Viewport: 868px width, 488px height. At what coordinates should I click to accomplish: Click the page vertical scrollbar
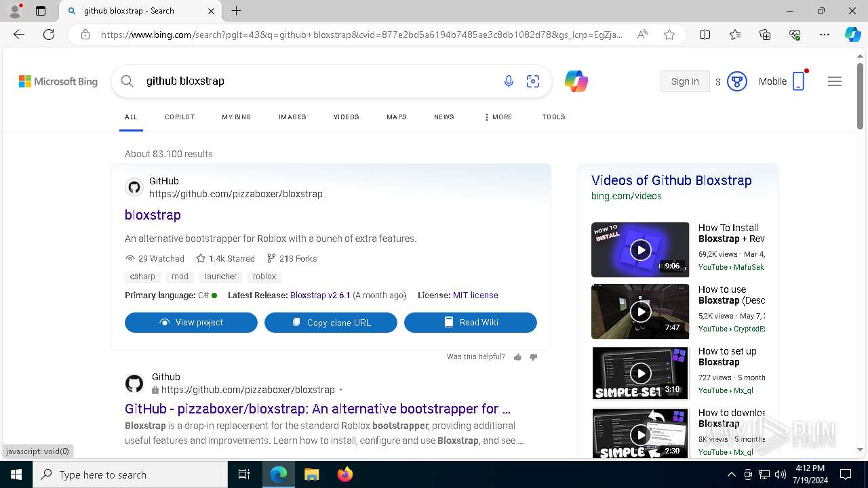pos(860,96)
